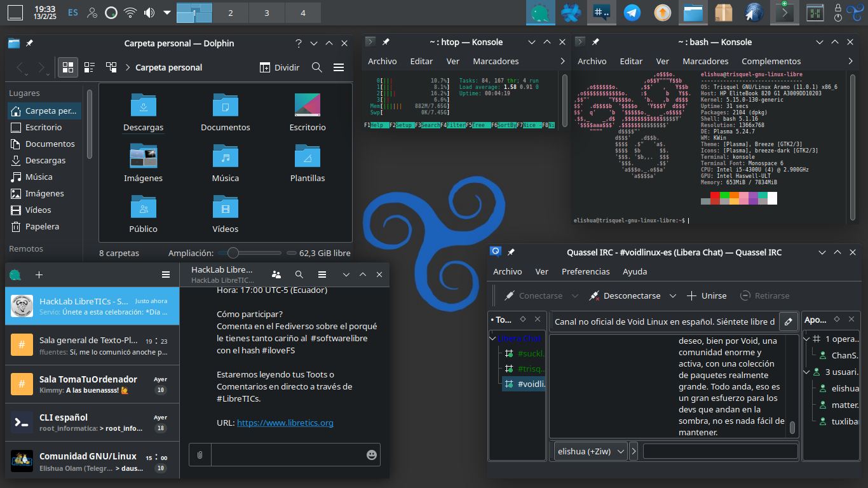Show room members with people icon
Screen dimensions: 868x488
click(x=276, y=274)
